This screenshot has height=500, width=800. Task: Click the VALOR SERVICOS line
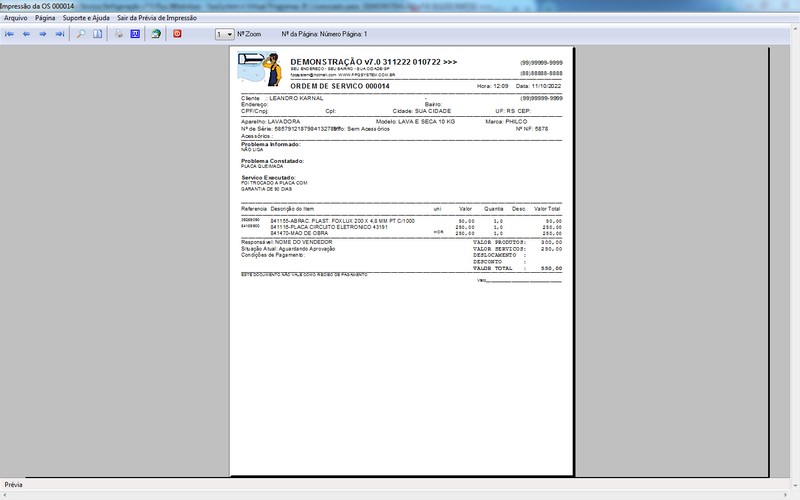(517, 249)
